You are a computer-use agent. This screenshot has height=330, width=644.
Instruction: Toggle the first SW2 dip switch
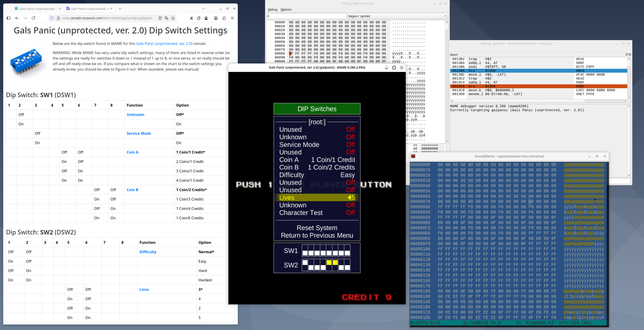(305, 265)
